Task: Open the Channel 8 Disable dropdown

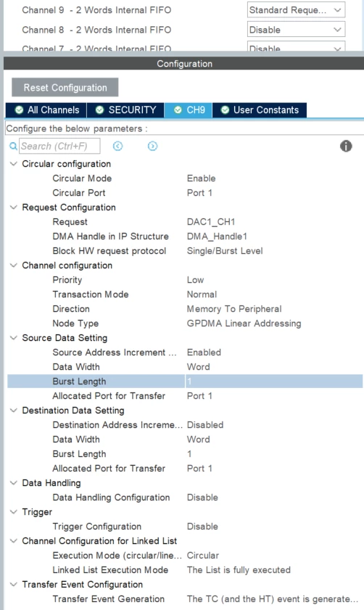Action: 296,30
